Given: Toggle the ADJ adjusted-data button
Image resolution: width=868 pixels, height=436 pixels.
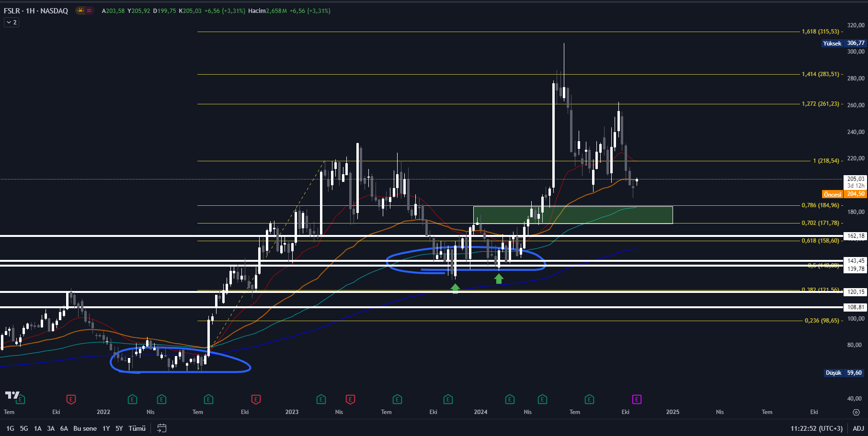Looking at the screenshot, I should coord(858,428).
